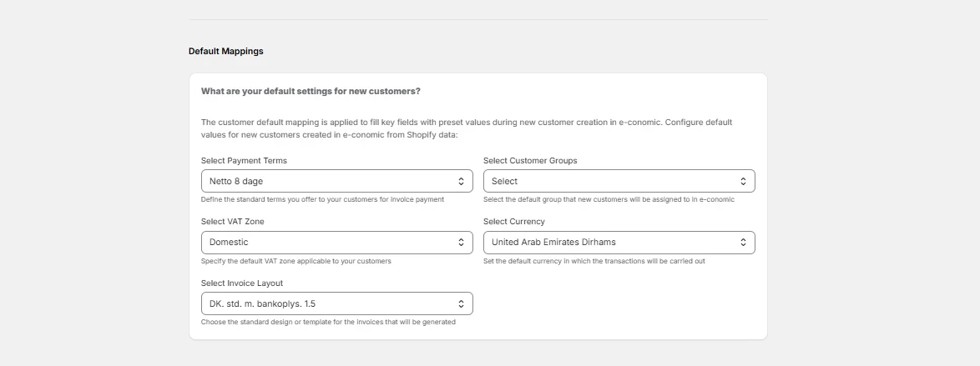The height and width of the screenshot is (366, 980).
Task: Click the new customers default settings heading
Action: [x=311, y=91]
